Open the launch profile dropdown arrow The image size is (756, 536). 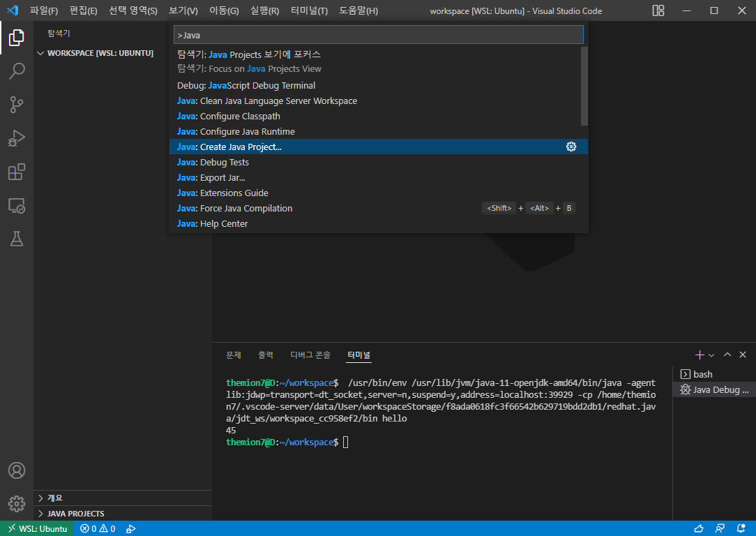711,355
